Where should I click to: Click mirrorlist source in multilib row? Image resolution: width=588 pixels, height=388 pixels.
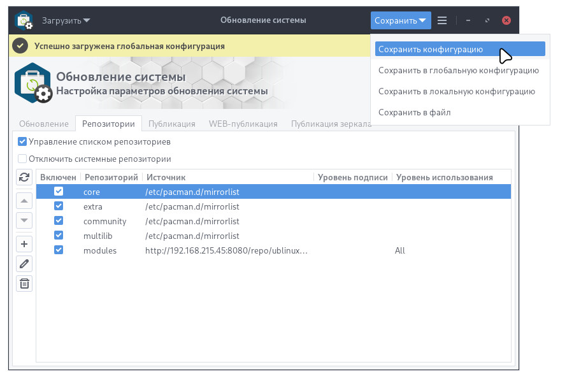pyautogui.click(x=192, y=236)
